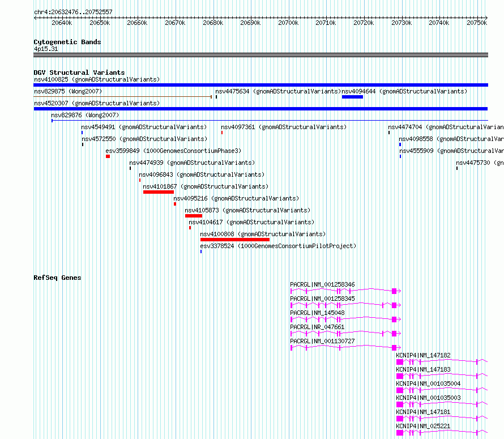Select the nsv4474704 variant label
The height and width of the screenshot is (439, 504).
[446, 127]
